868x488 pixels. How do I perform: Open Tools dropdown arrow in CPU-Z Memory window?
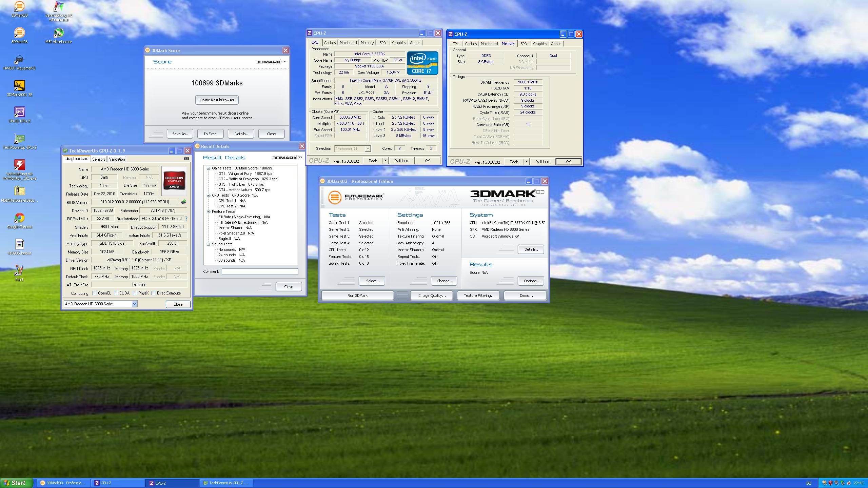point(526,162)
